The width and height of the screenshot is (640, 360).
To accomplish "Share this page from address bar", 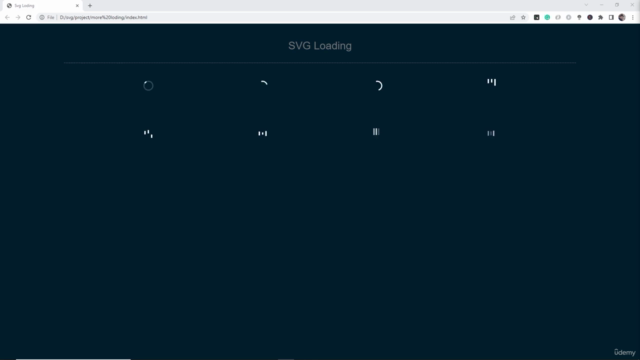I will coord(513,18).
